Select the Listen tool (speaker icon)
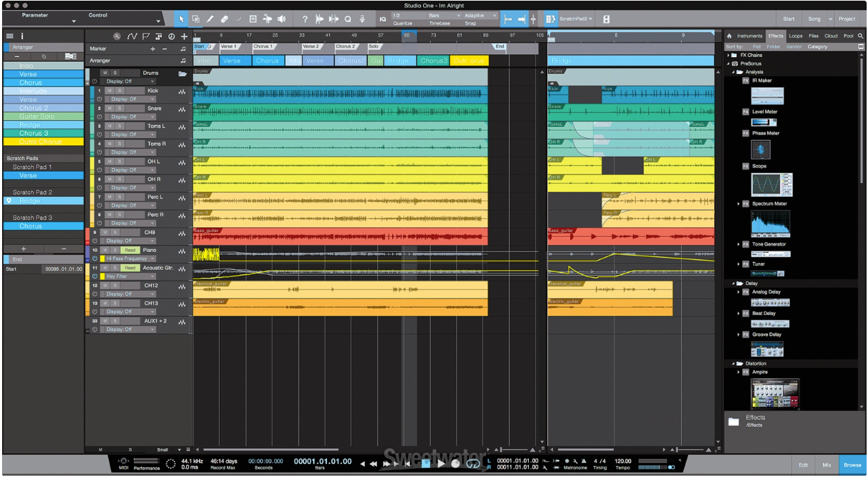Screen dimensions: 868x477 click(x=282, y=19)
